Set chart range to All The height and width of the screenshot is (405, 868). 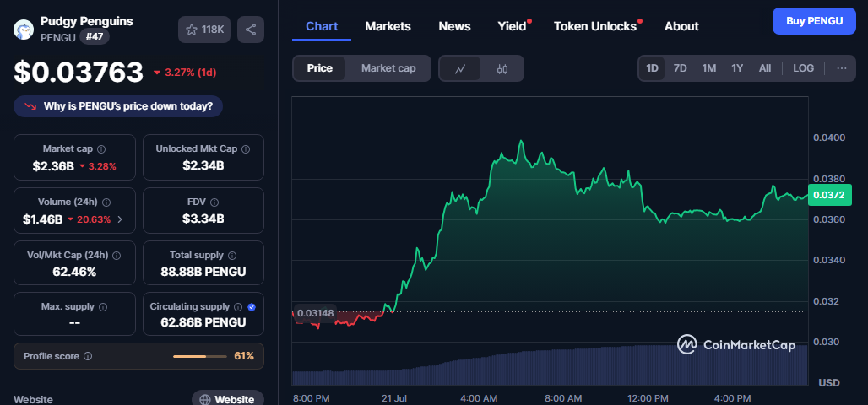click(x=764, y=68)
